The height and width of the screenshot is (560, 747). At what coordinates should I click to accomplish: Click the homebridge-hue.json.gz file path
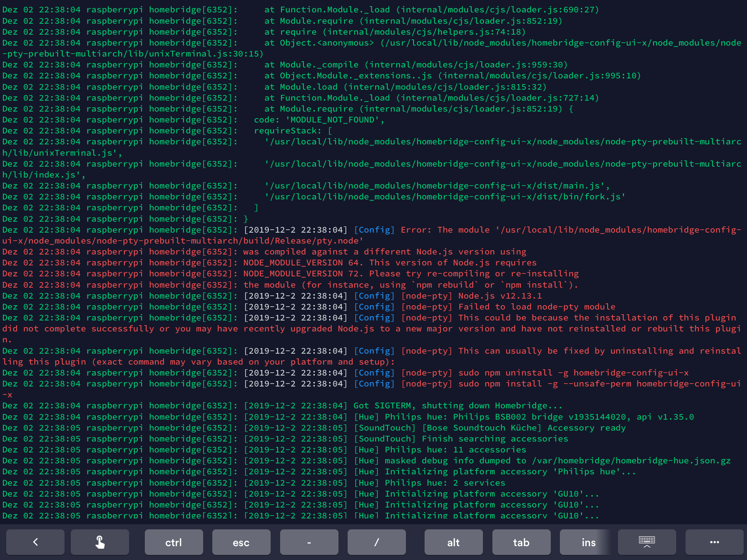point(631,460)
